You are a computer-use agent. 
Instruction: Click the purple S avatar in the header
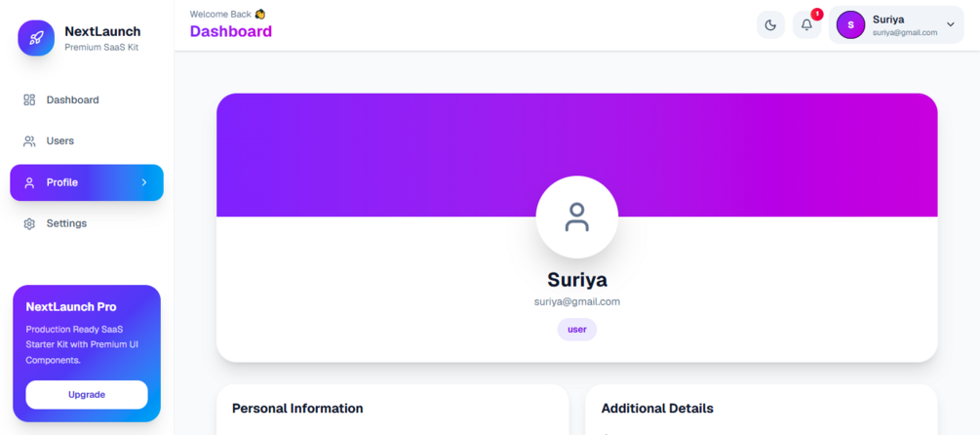pyautogui.click(x=850, y=25)
